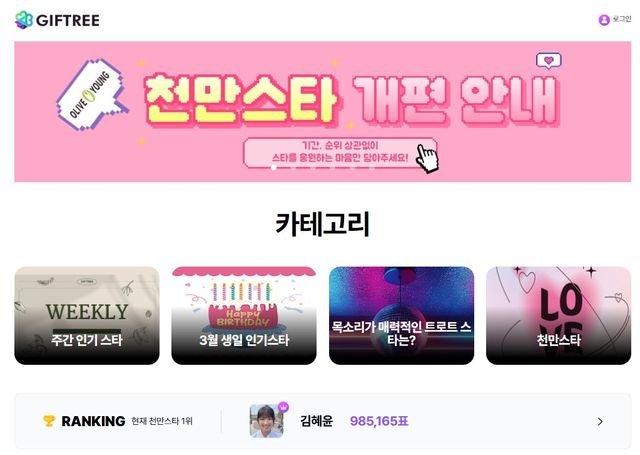Click the pixel hand cursor graphic
The height and width of the screenshot is (455, 640).
tap(427, 159)
